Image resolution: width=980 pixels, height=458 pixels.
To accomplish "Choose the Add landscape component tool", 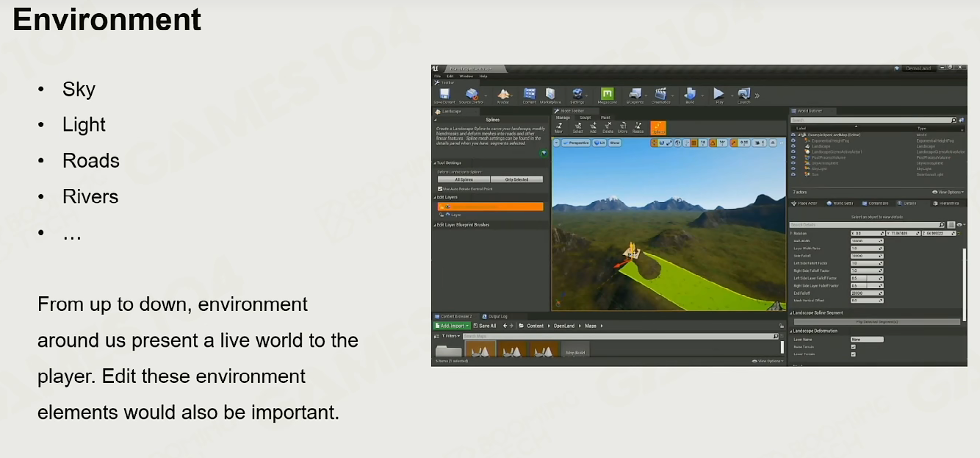I will 593,127.
